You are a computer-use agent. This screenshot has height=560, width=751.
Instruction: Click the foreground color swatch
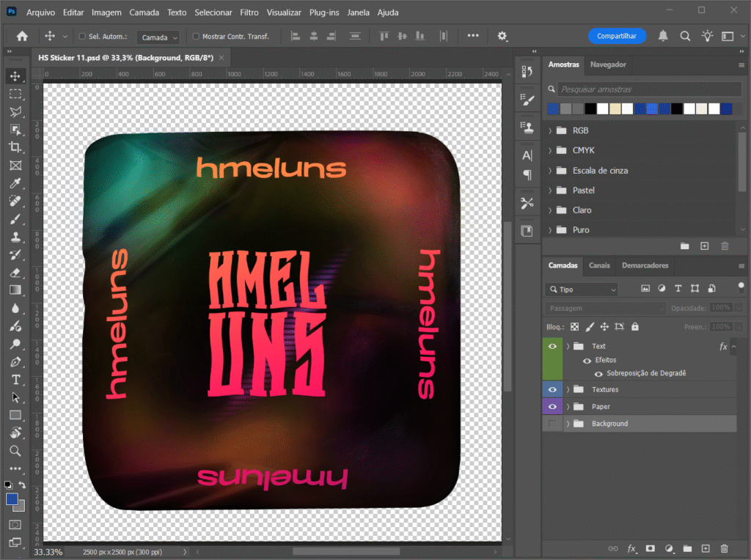(12, 499)
